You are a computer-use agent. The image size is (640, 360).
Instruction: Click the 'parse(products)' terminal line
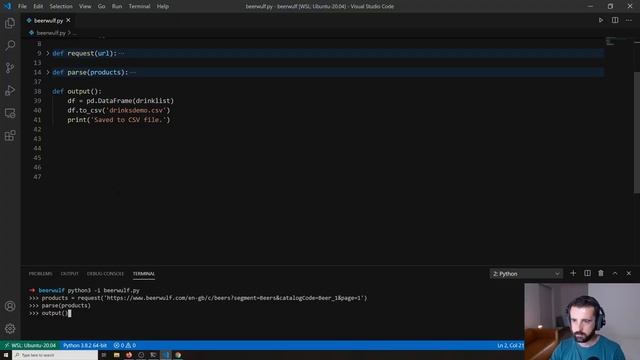[x=60, y=306]
